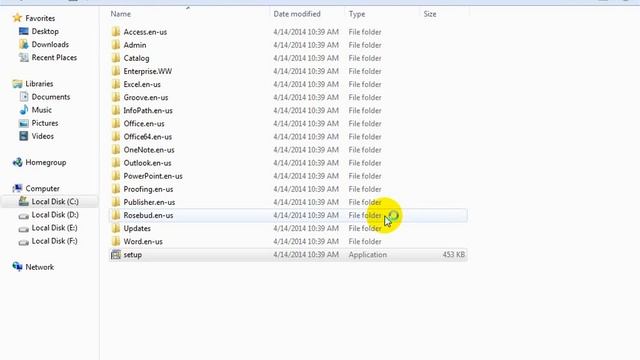Image resolution: width=640 pixels, height=360 pixels.
Task: Select the Office.en-us folder icon
Action: (x=116, y=123)
